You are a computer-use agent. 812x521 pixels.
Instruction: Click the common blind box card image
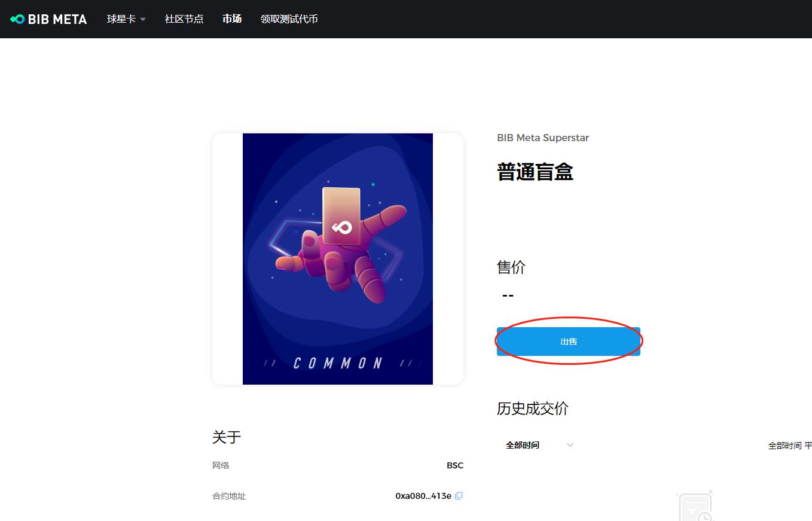[x=338, y=259]
